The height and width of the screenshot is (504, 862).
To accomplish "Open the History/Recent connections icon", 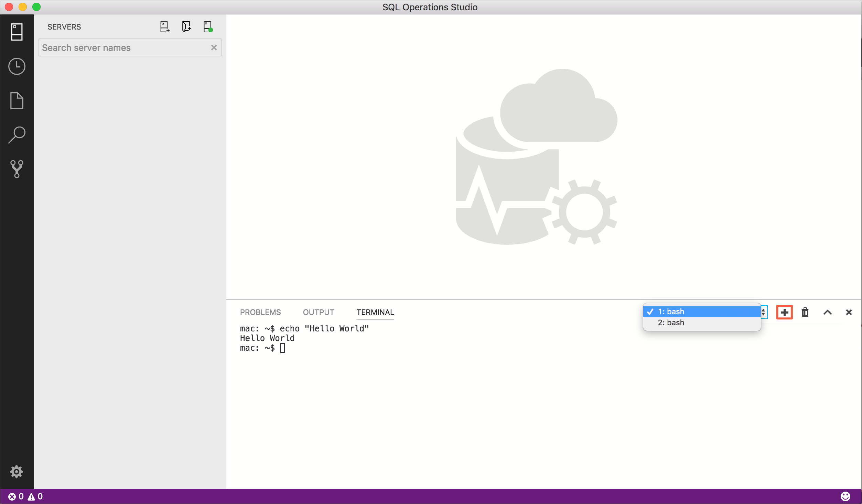I will coord(16,67).
